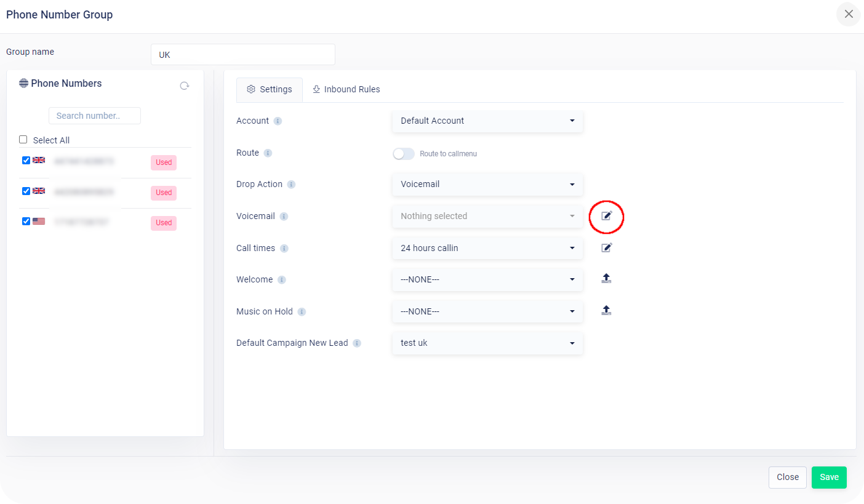The image size is (864, 504).
Task: Open the Drop Action dropdown
Action: pos(487,184)
